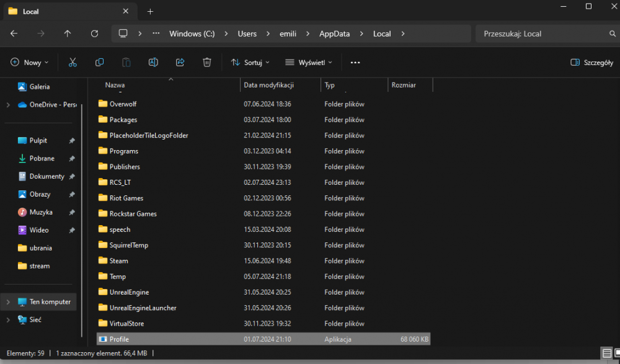Image resolution: width=620 pixels, height=364 pixels.
Task: Toggle the Szczegóły details pane
Action: pyautogui.click(x=591, y=63)
